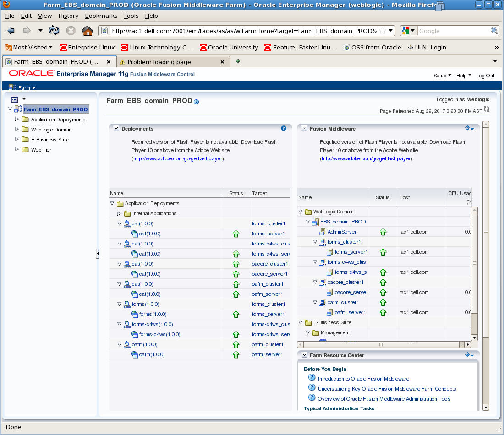Screen dimensions: 504x435
Task: Reload the page with the refresh icon
Action: (x=54, y=31)
